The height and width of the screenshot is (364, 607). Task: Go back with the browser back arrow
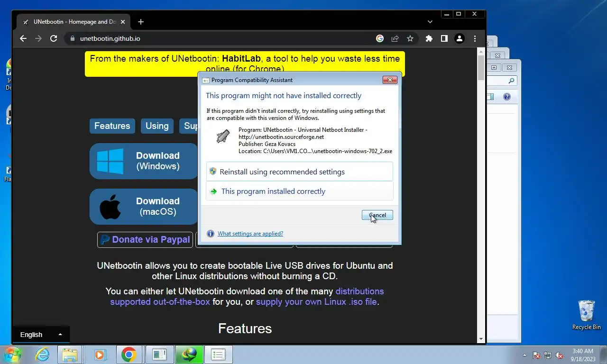[23, 38]
